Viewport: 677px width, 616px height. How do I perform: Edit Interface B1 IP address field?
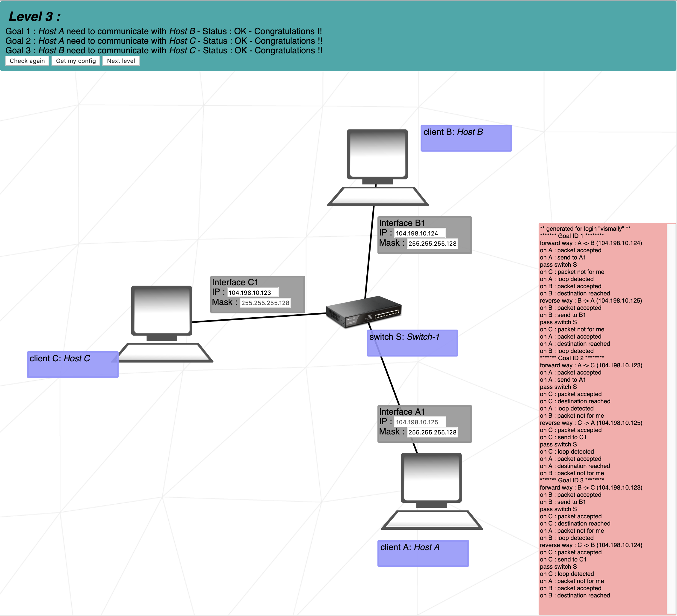click(419, 233)
